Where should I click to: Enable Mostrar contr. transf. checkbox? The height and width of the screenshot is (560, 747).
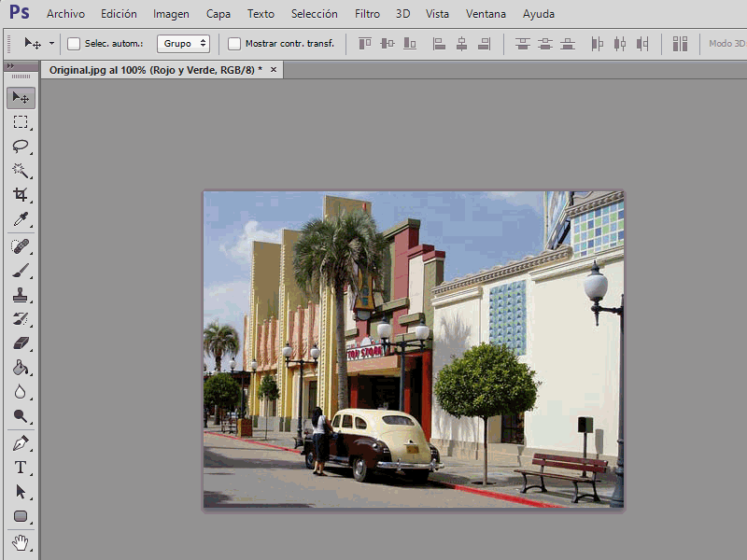click(x=234, y=44)
